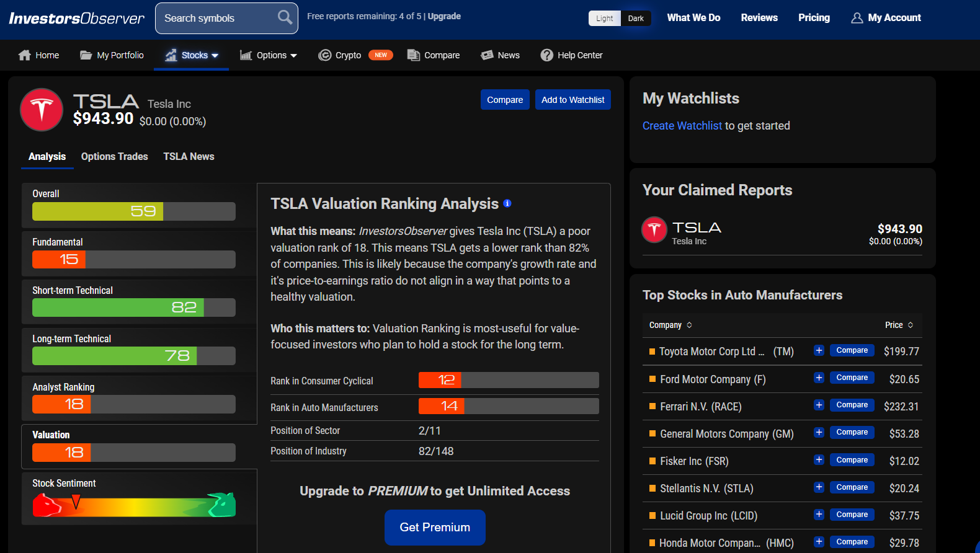The image size is (980, 553).
Task: Click the Options bar-chart icon
Action: pos(246,55)
